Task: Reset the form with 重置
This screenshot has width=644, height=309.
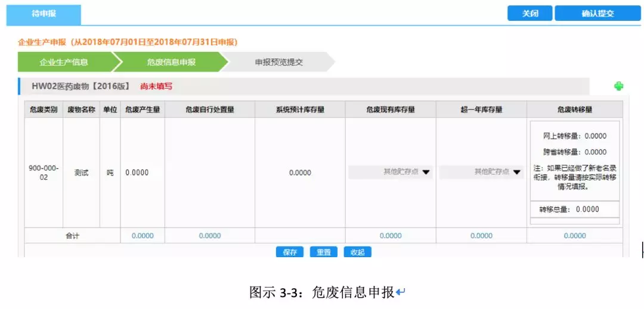Action: point(324,252)
